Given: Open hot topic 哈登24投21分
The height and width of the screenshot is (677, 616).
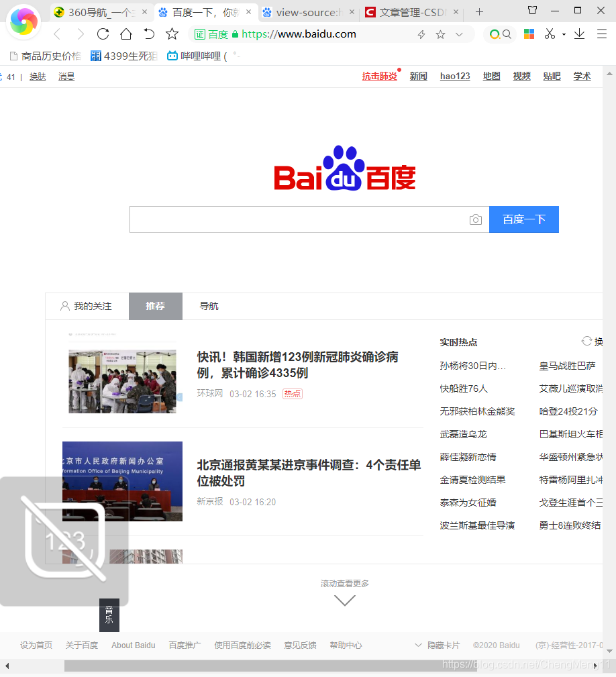Looking at the screenshot, I should tap(568, 411).
